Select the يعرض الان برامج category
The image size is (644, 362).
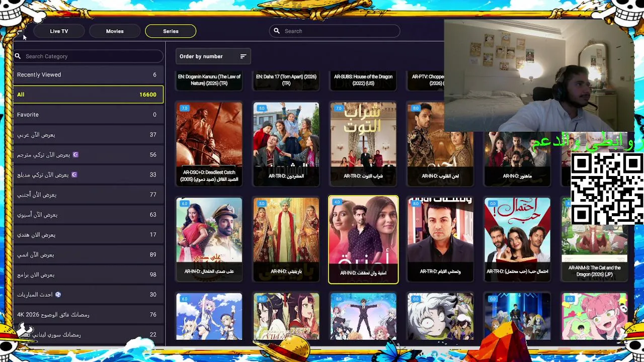click(88, 275)
